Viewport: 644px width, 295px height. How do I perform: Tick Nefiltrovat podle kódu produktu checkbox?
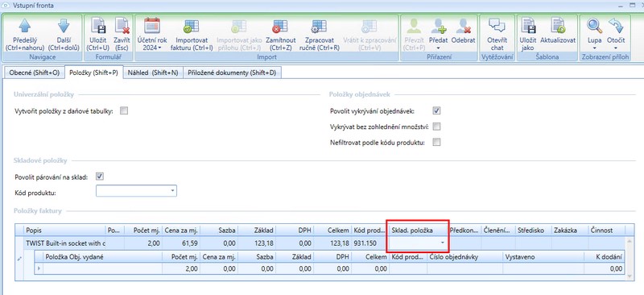point(436,143)
